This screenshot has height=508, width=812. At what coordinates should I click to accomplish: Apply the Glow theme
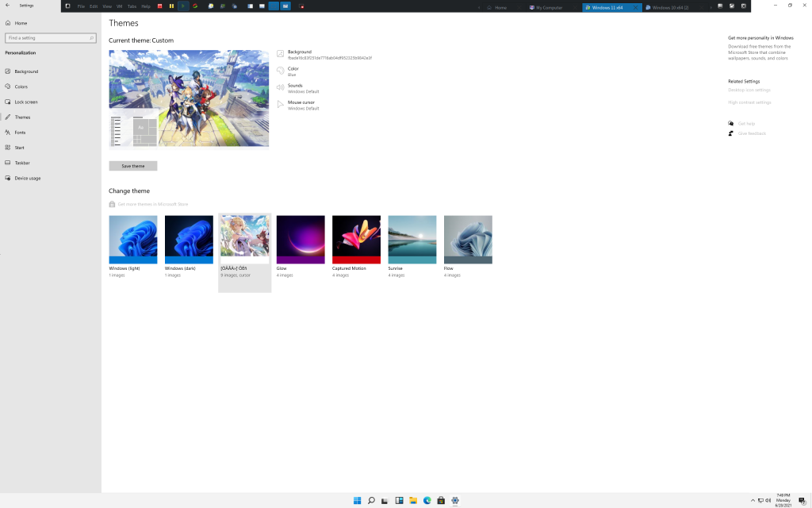tap(301, 240)
